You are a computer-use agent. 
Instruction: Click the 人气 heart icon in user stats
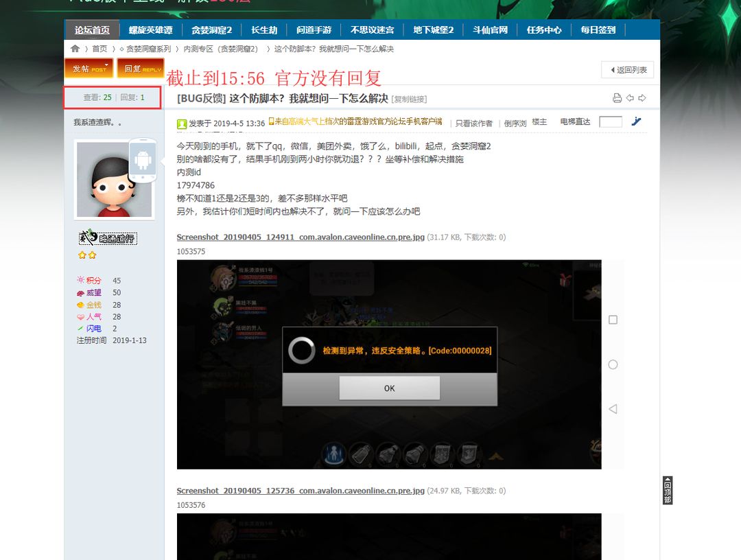(x=80, y=316)
